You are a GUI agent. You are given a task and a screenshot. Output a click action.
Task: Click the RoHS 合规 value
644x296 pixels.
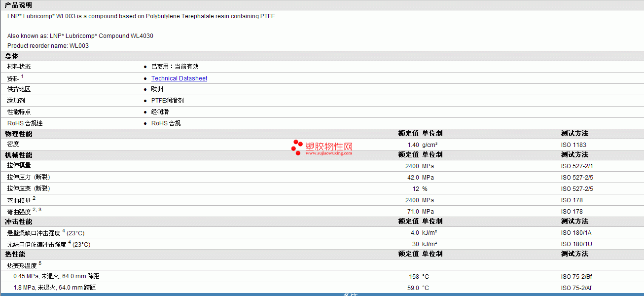pos(166,123)
